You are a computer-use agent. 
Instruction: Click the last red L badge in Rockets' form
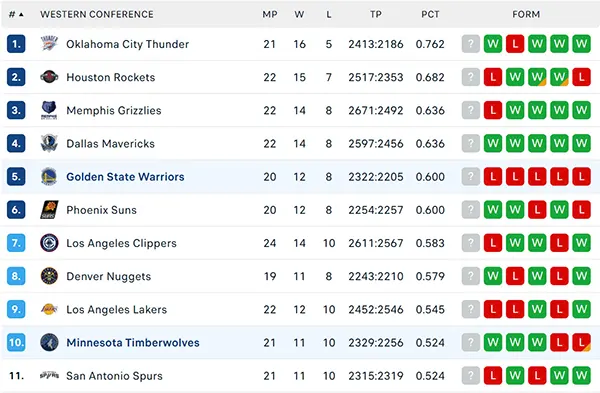[x=582, y=77]
